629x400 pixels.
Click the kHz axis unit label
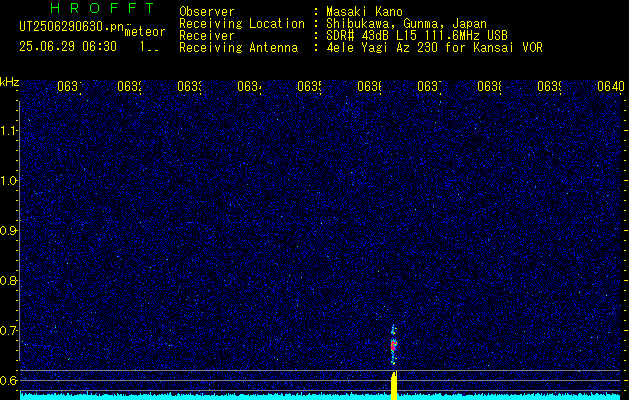tap(10, 82)
